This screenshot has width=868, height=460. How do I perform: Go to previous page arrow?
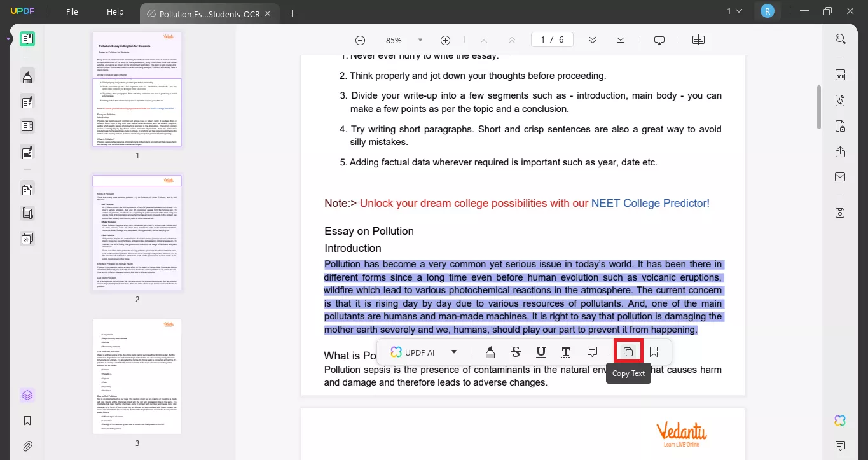click(512, 40)
